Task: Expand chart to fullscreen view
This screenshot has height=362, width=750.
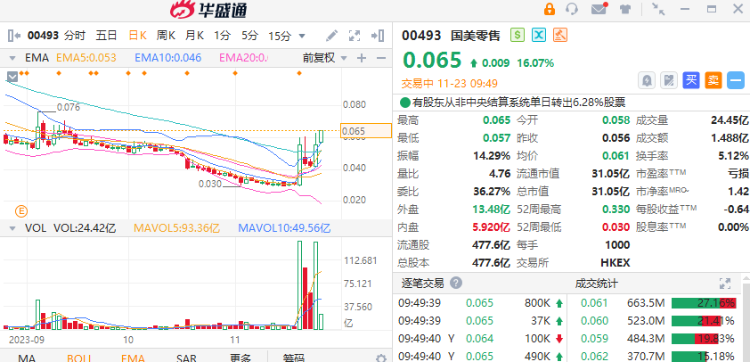Action: coord(354,35)
